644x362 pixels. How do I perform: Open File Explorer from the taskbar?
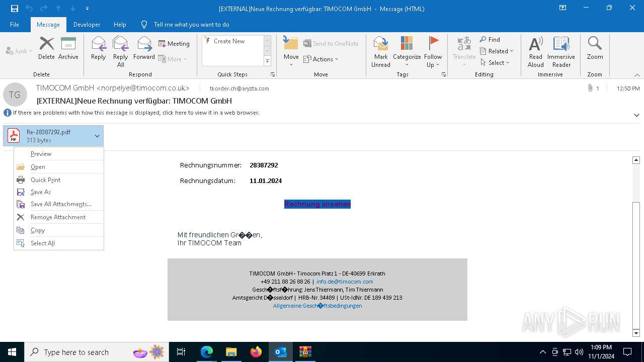(231, 352)
